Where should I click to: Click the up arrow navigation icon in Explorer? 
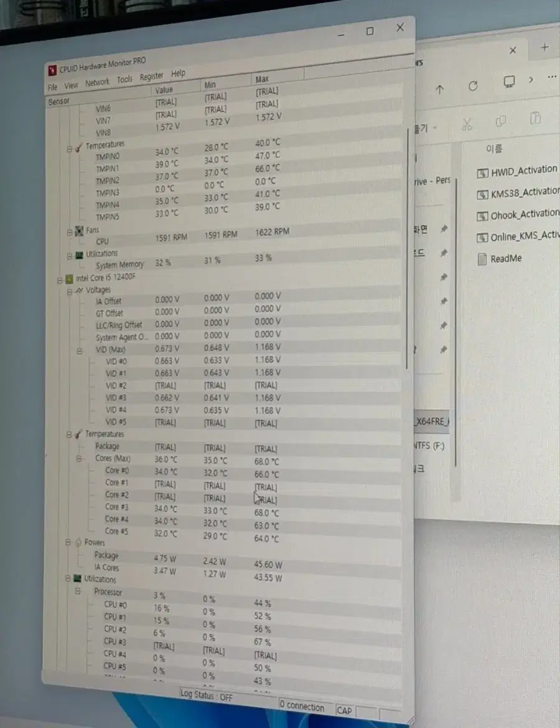(x=440, y=89)
